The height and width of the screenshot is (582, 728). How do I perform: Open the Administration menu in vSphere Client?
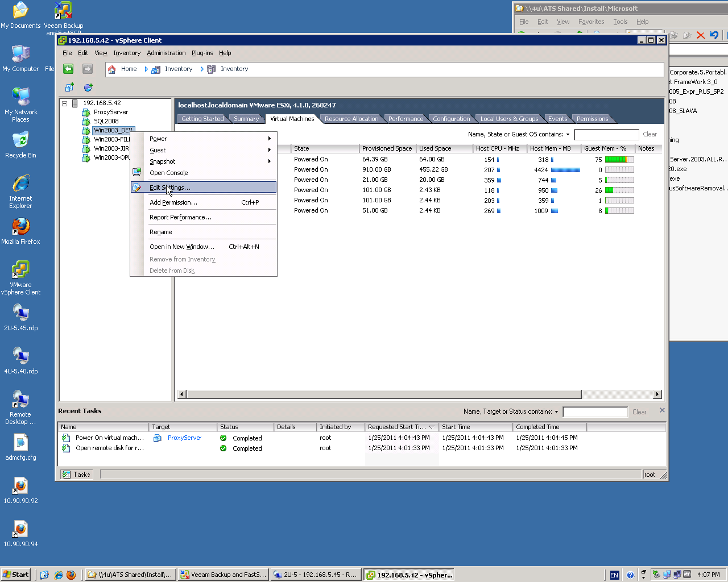(166, 53)
